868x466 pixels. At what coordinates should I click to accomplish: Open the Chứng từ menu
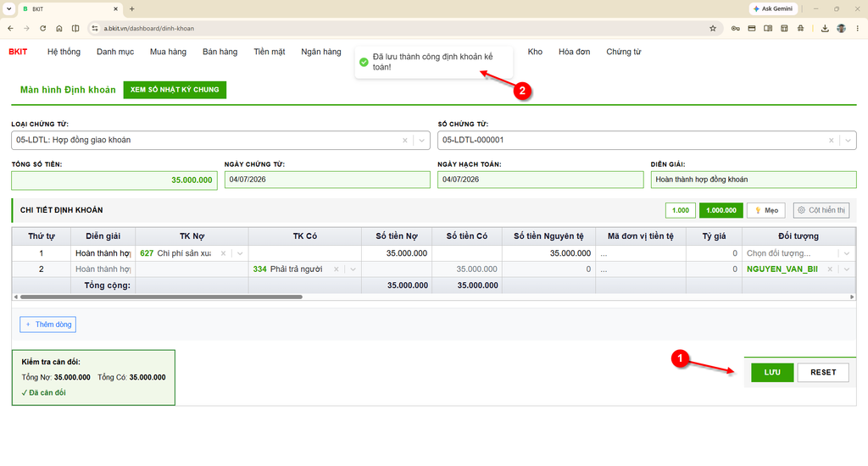click(x=623, y=52)
